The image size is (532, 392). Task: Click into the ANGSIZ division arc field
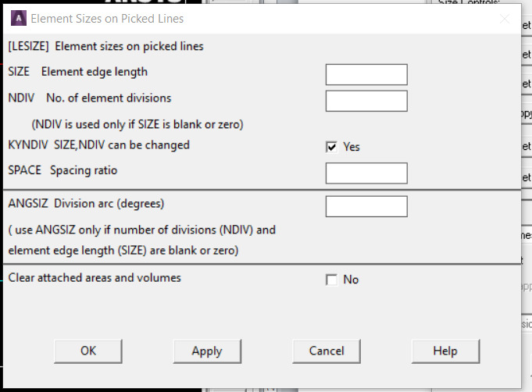point(366,206)
